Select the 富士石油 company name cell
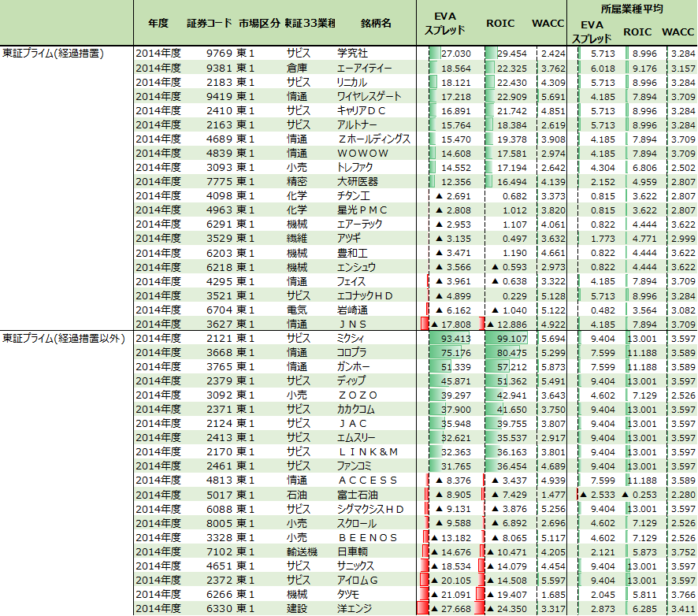Image resolution: width=698 pixels, height=616 pixels. coord(357,495)
